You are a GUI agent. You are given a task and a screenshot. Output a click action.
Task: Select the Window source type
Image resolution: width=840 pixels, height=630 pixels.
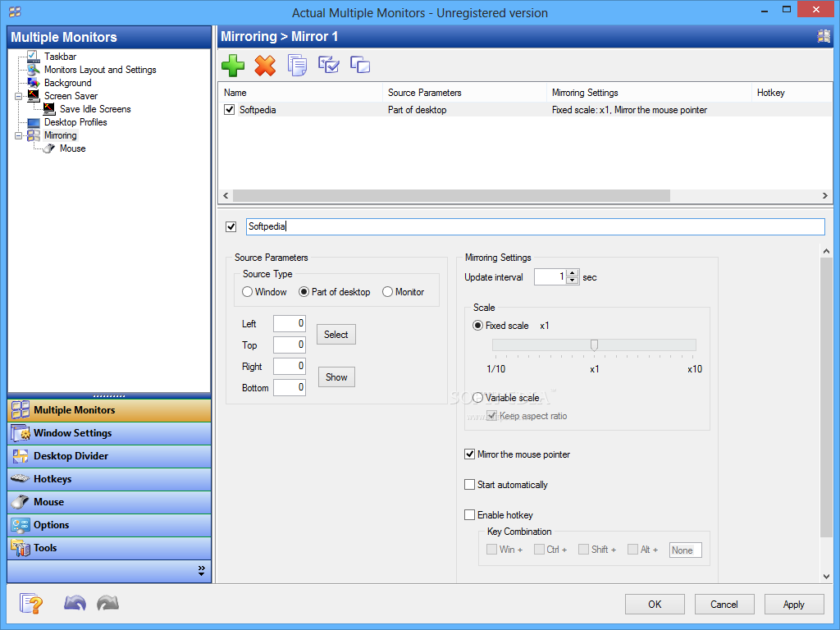[264, 292]
